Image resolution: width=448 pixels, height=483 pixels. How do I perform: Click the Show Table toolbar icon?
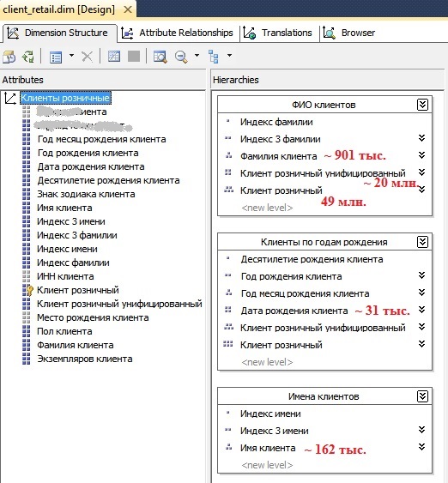pyautogui.click(x=113, y=57)
